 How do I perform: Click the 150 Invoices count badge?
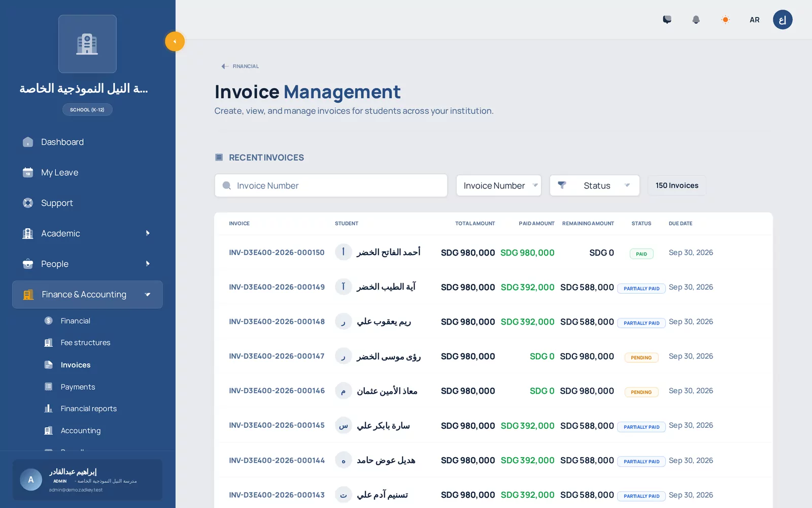[x=677, y=185]
